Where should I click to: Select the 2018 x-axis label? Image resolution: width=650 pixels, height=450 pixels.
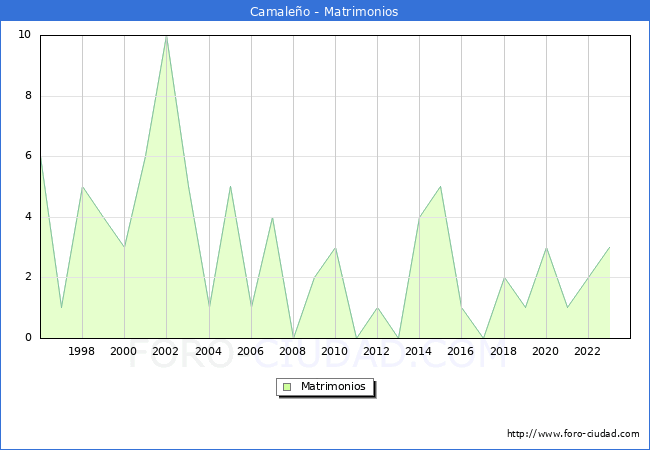pyautogui.click(x=503, y=351)
